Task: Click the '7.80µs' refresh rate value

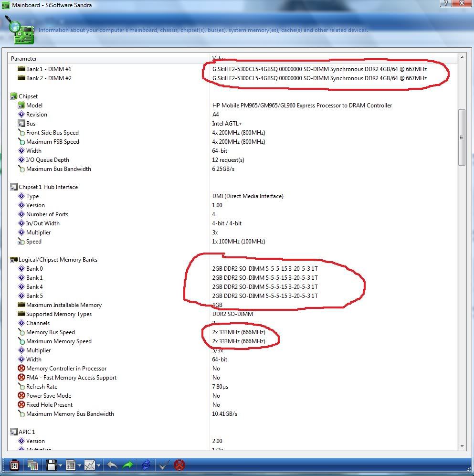Action: click(220, 386)
